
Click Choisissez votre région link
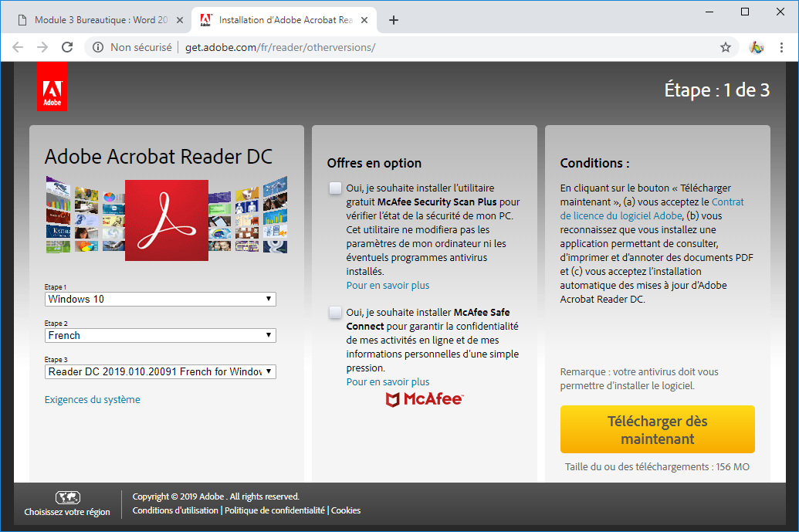point(67,512)
